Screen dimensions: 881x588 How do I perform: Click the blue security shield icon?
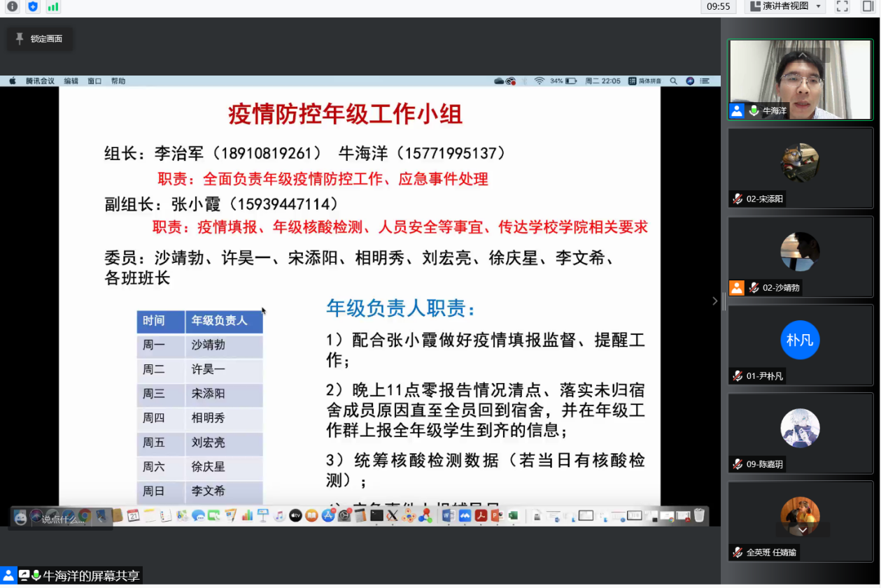coord(33,7)
